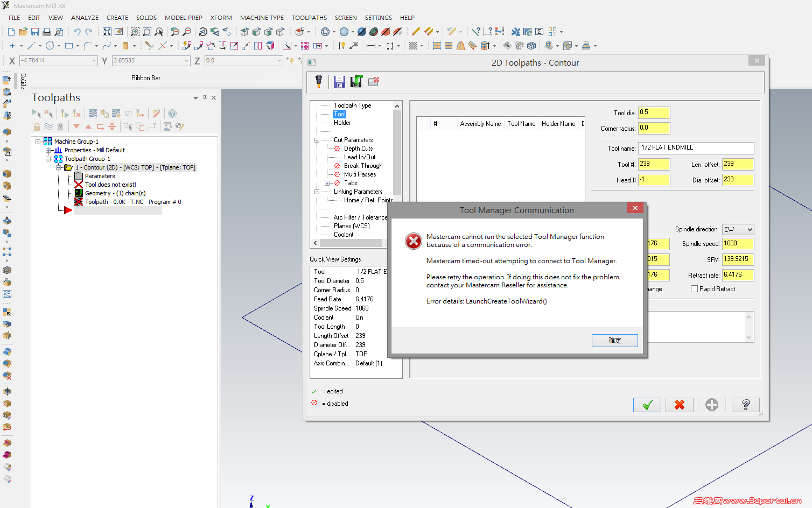Open the FILE menu

[x=15, y=18]
